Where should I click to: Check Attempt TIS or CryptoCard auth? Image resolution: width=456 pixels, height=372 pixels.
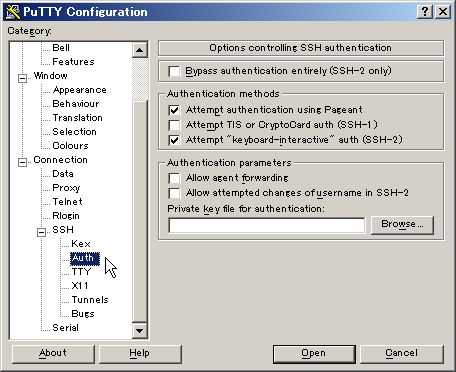click(x=174, y=125)
